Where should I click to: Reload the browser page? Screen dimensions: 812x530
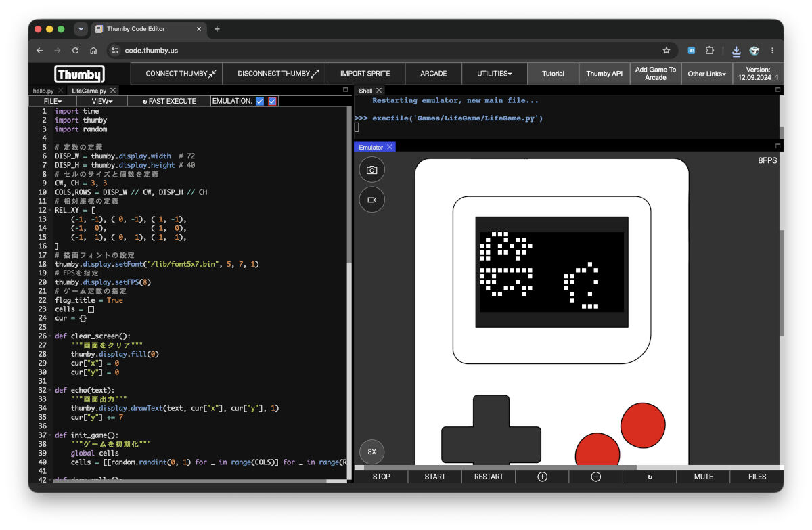[75, 50]
